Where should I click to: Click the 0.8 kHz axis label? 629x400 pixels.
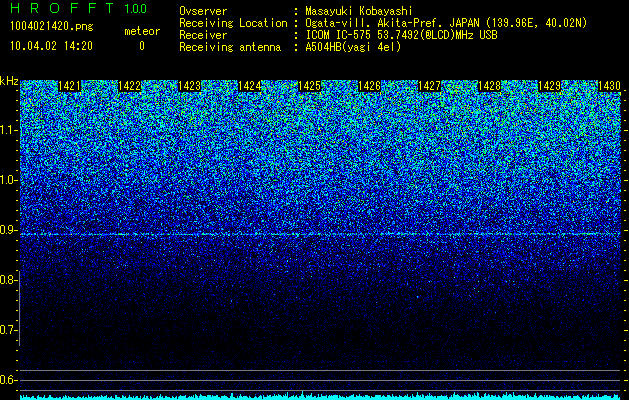click(8, 280)
